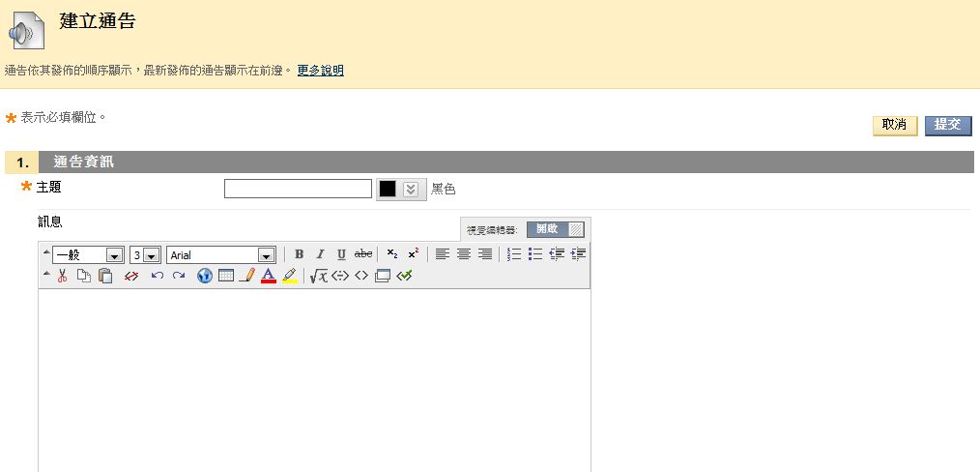980x472 pixels.
Task: Open the math equation (square root) editor
Action: (x=318, y=276)
